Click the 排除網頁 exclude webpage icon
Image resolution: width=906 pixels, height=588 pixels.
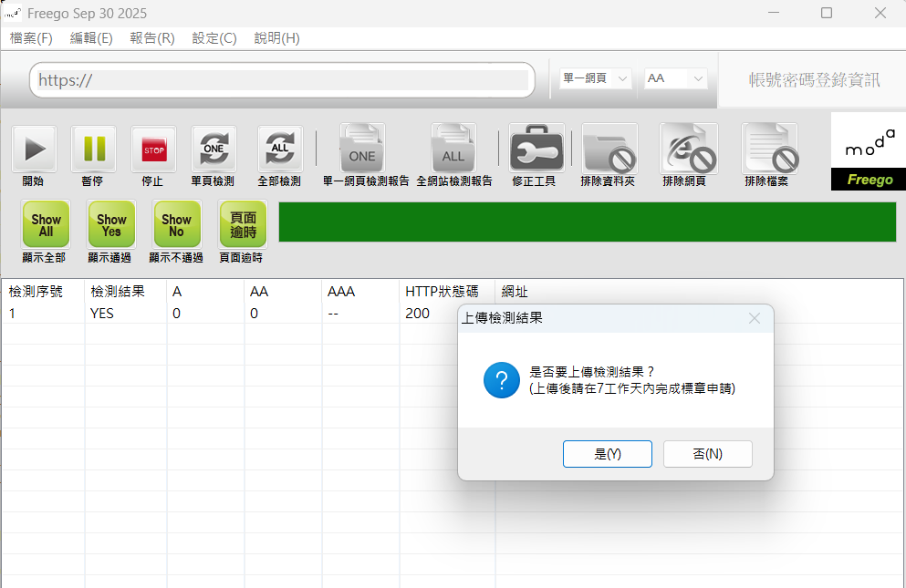click(x=688, y=149)
